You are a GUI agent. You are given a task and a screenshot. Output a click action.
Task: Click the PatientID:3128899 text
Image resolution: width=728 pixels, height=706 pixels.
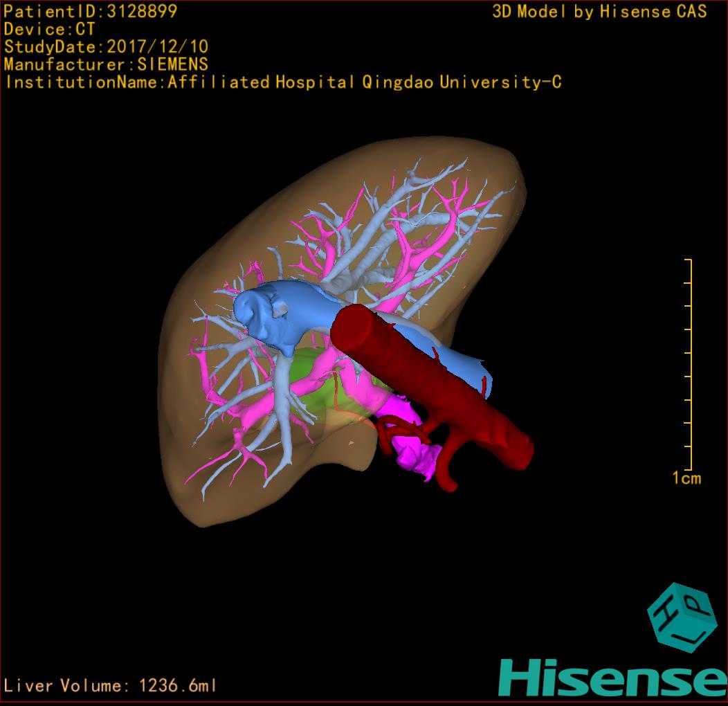pyautogui.click(x=91, y=11)
